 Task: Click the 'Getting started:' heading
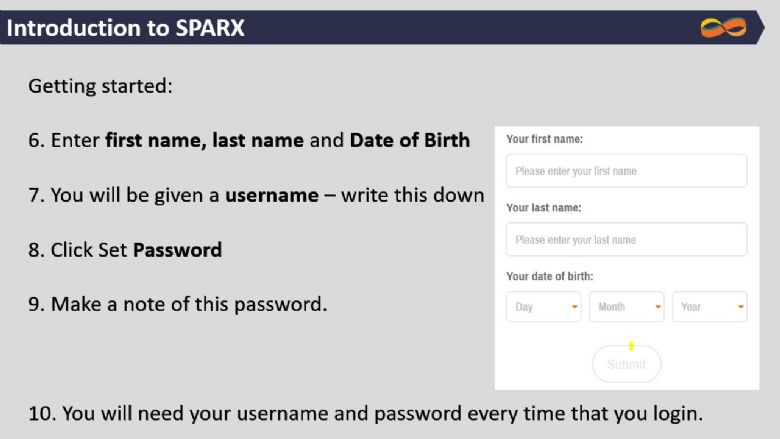pyautogui.click(x=100, y=86)
